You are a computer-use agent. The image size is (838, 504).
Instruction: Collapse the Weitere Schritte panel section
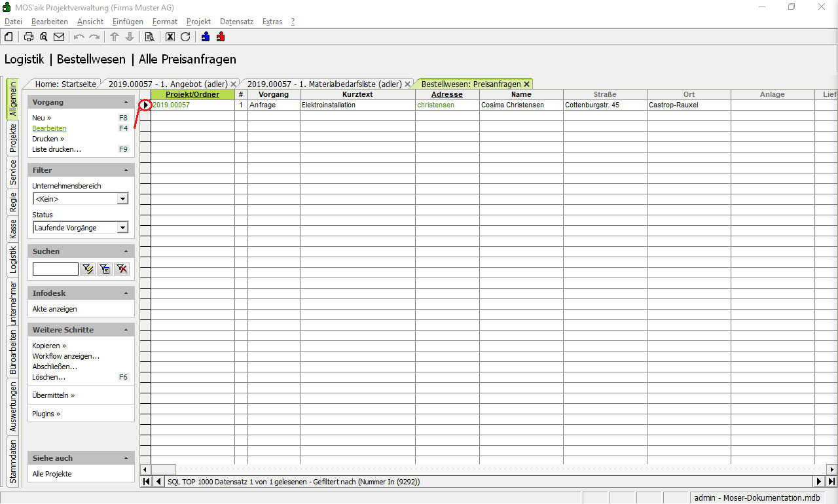click(126, 330)
